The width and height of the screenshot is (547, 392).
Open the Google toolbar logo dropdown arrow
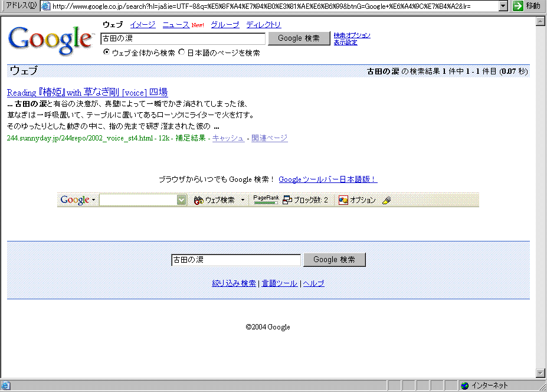point(93,200)
